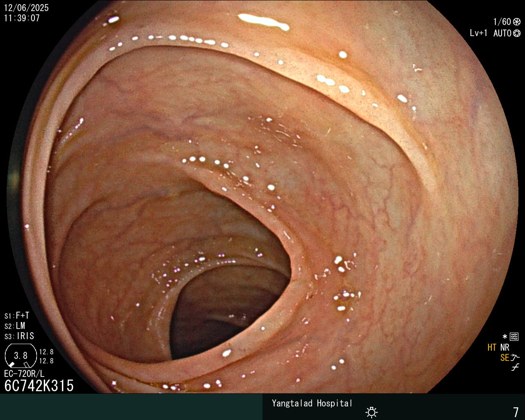Click the Yangtalad Hospital label
Screen dimensions: 525x420
pos(312,403)
